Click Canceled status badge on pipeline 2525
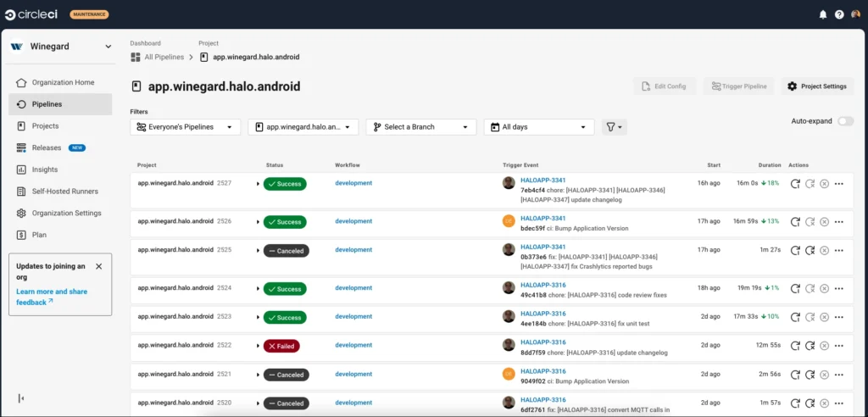Screen dimensions: 868x417 click(x=287, y=251)
